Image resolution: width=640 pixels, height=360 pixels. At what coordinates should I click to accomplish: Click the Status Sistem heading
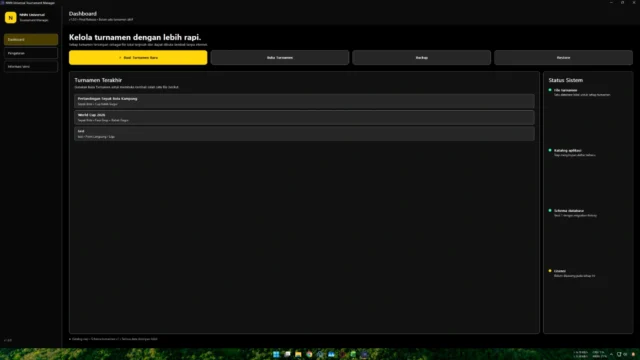coord(566,80)
